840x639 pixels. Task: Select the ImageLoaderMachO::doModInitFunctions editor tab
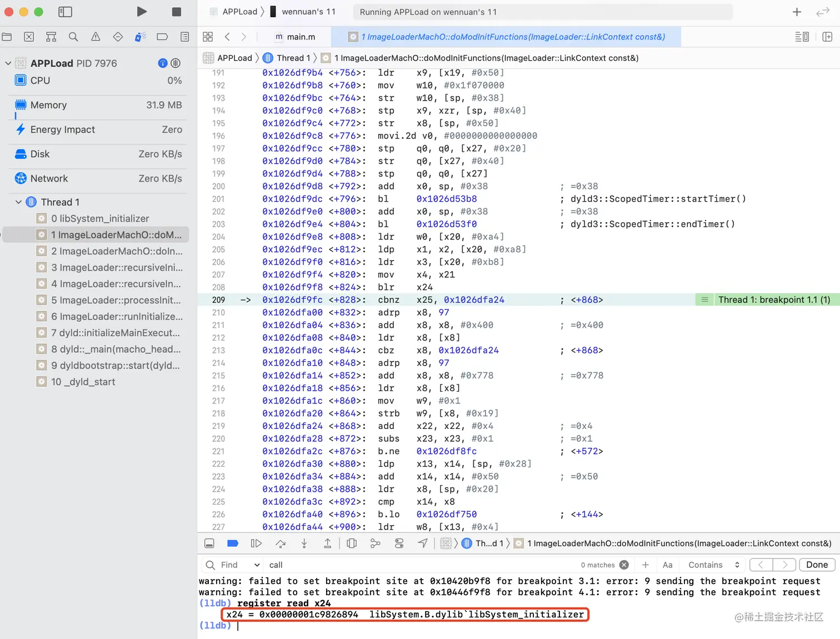tap(506, 37)
